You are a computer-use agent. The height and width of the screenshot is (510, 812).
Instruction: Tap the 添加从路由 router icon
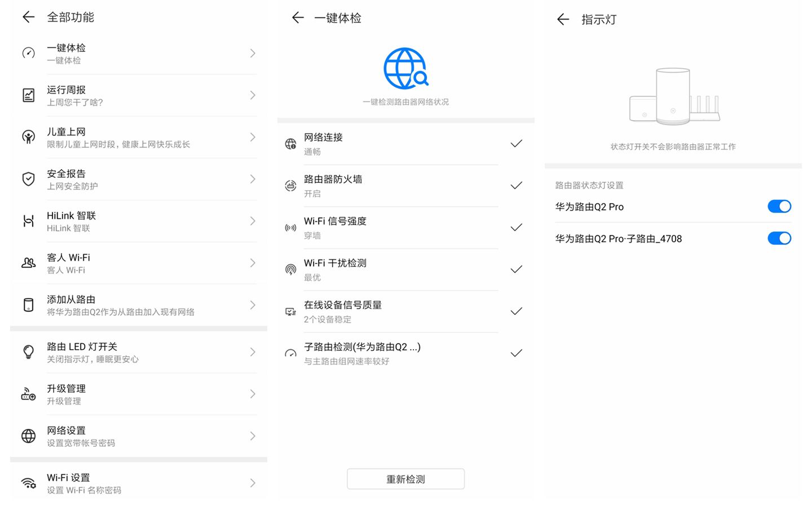28,305
